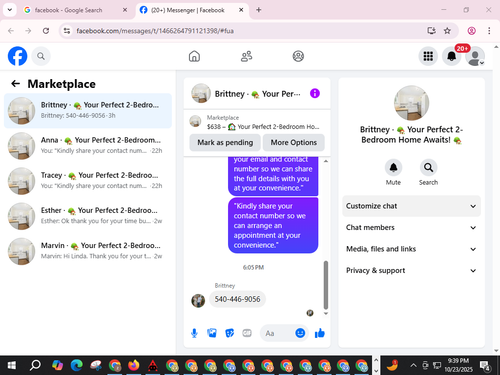The height and width of the screenshot is (375, 500).
Task: Click Brittney's sender avatar beside the phone number
Action: coord(198,301)
